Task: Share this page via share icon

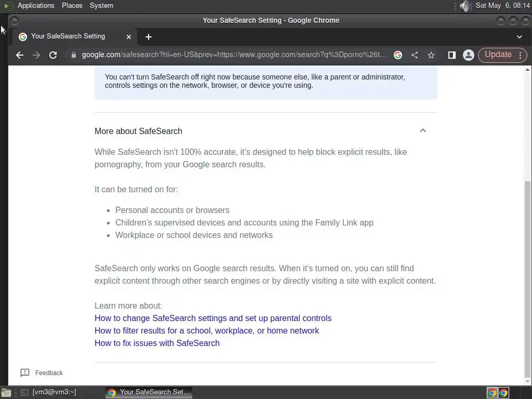Action: coord(415,55)
